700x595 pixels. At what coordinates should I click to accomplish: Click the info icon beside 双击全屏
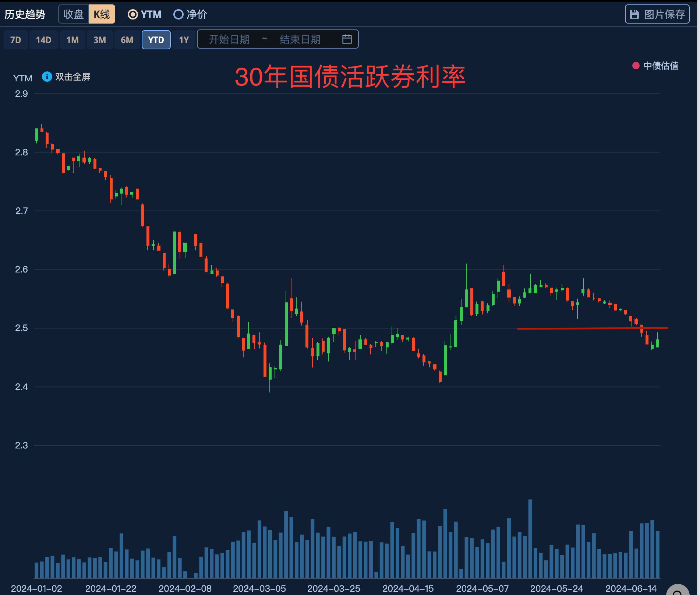(47, 77)
